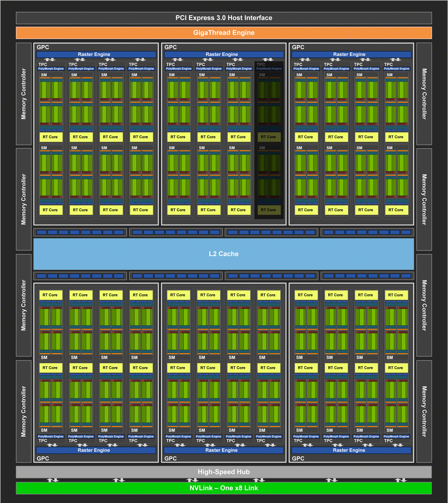448x503 pixels.
Task: Click the bottom-right Memory Controller block
Action: (x=424, y=411)
